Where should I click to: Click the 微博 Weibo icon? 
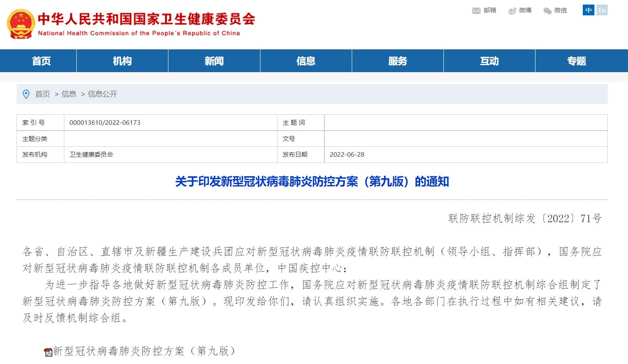point(512,11)
